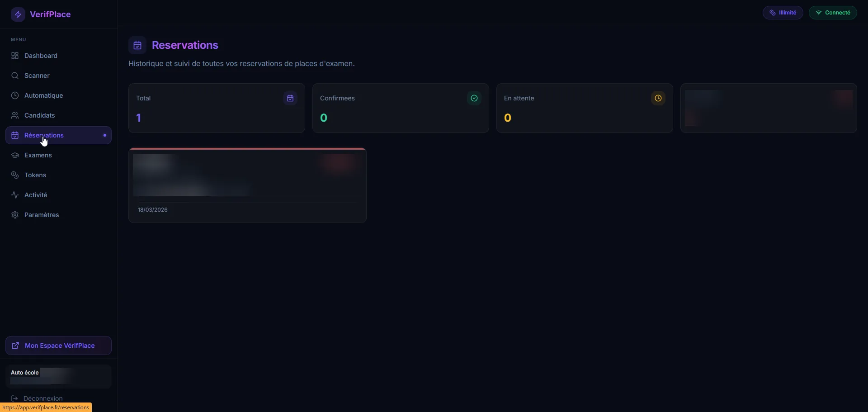Click the Dashboard grid icon in sidebar
Screen dimensions: 868x412
pos(15,56)
